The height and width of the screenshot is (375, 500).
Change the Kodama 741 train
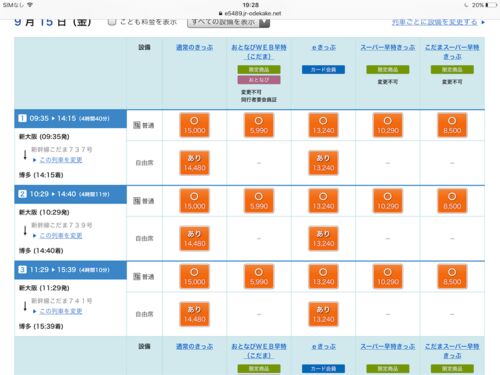pyautogui.click(x=61, y=311)
